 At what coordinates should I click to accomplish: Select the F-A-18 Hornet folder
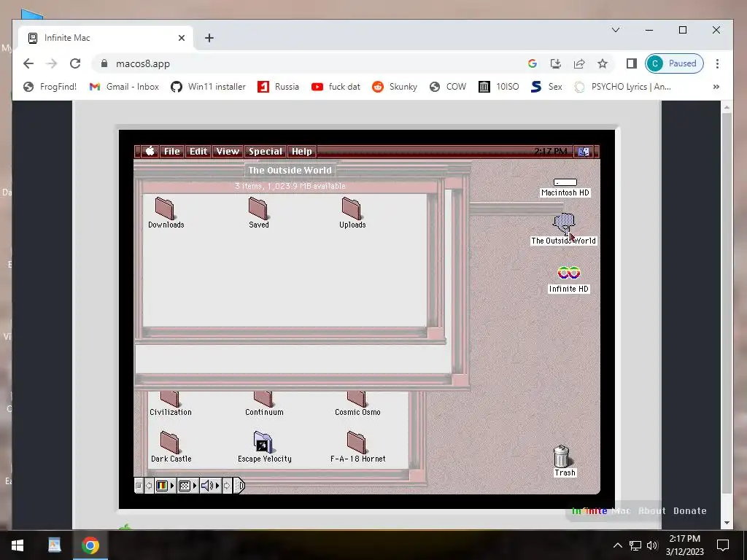[357, 447]
